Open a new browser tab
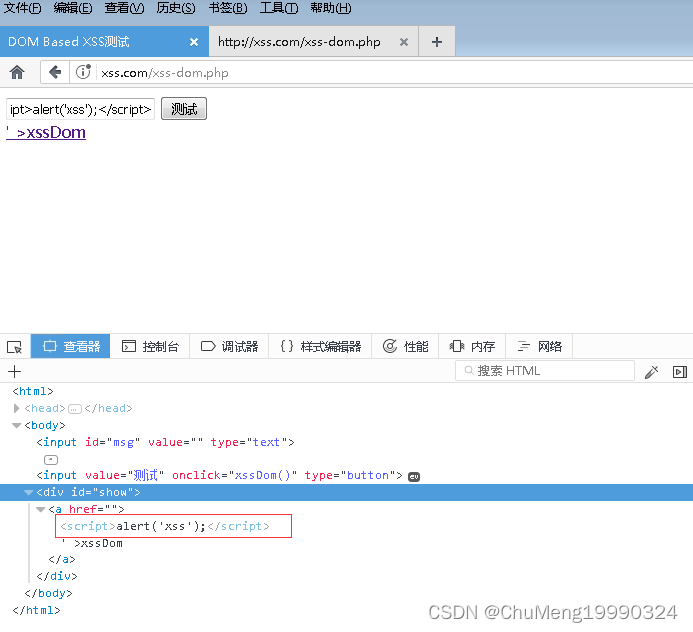 tap(437, 42)
